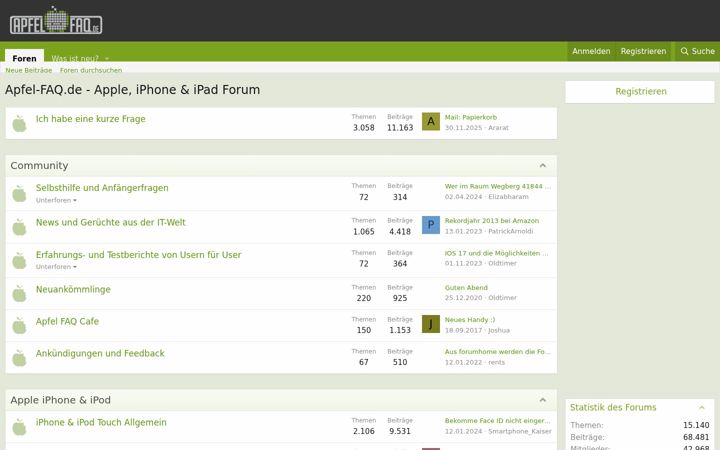This screenshot has width=720, height=450.
Task: Expand Unterforen under Erfahrungs- und Testberichte
Action: point(56,267)
